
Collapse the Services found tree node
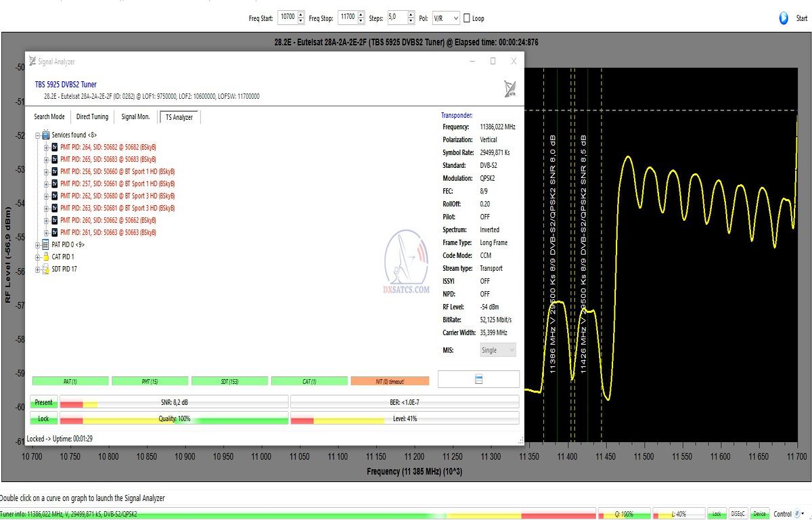pyautogui.click(x=38, y=135)
